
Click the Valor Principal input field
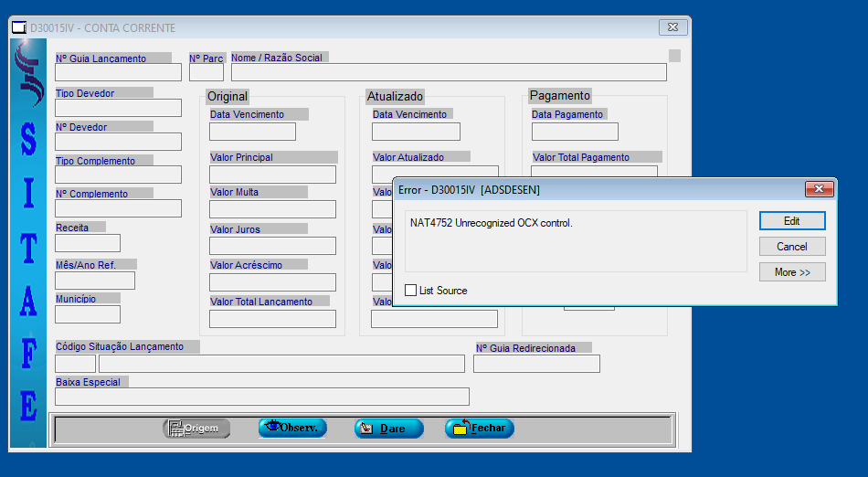coord(273,175)
